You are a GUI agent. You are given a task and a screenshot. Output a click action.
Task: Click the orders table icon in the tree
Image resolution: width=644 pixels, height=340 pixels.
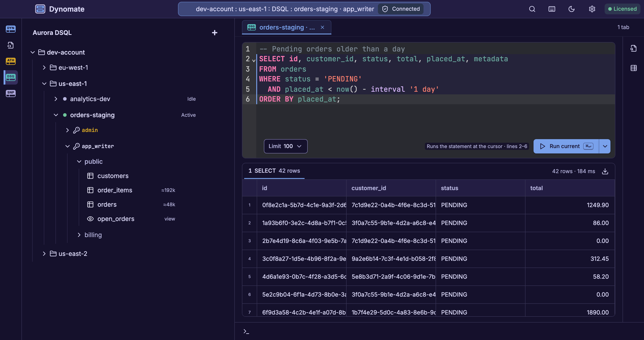click(90, 204)
